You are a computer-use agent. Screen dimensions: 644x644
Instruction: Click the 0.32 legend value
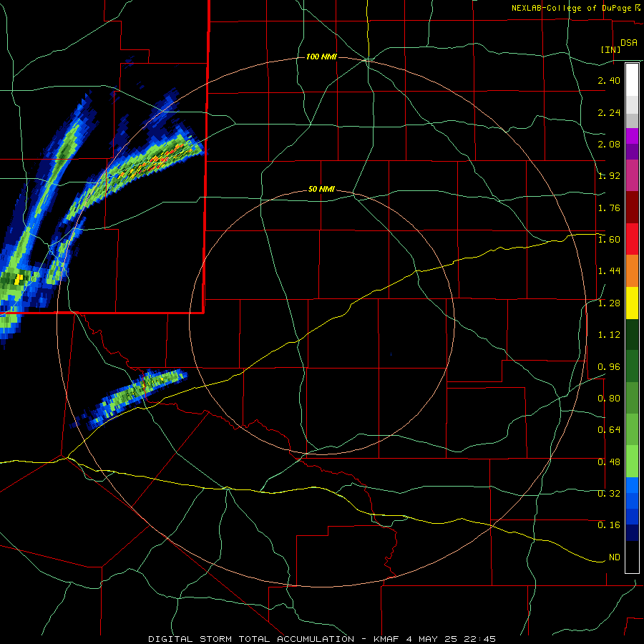coord(609,494)
